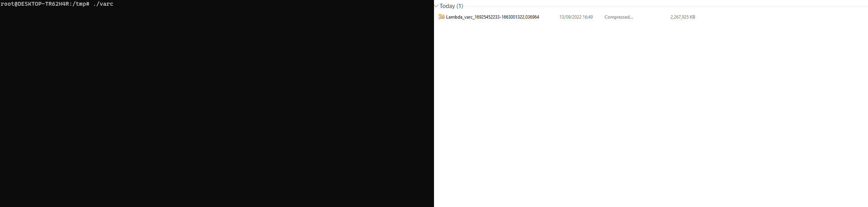Focus the empty black terminal area

[217, 107]
